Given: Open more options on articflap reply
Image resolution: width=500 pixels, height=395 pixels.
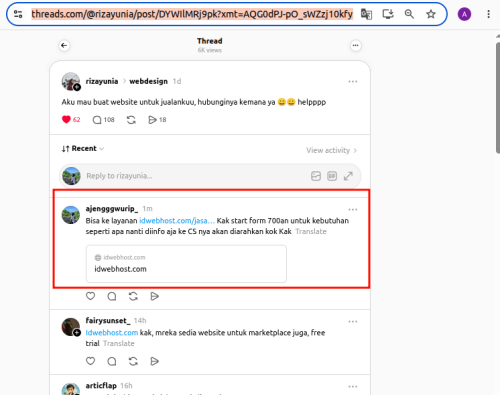Looking at the screenshot, I should coord(353,387).
